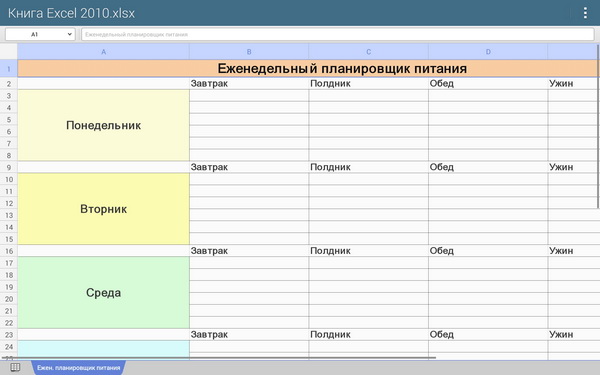Select column D header

click(488, 52)
